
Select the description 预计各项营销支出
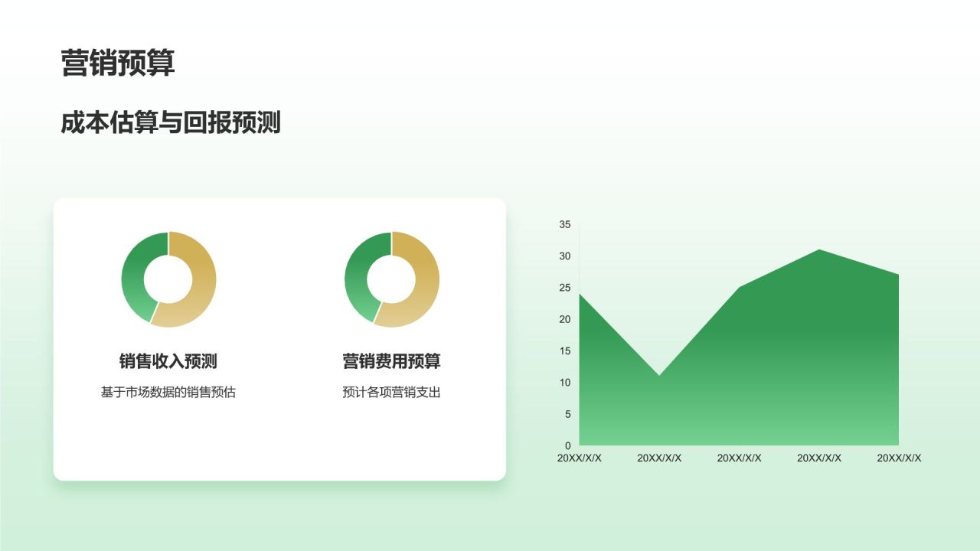(392, 393)
